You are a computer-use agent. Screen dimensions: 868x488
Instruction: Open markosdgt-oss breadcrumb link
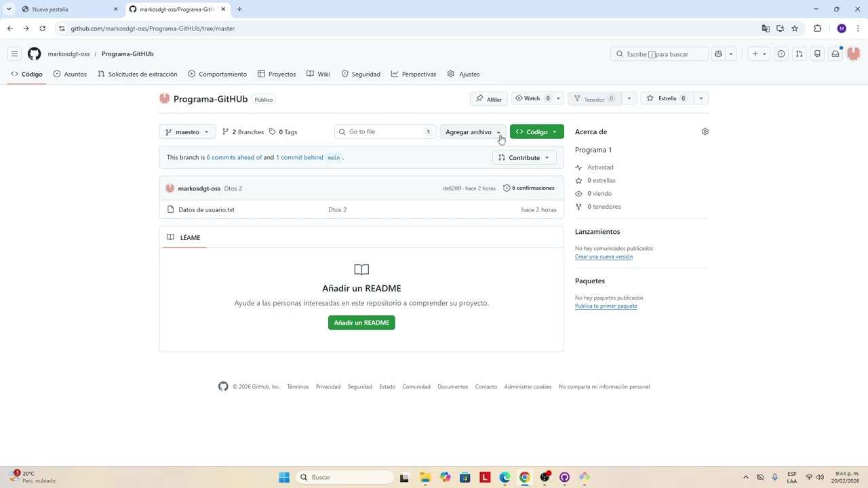tap(68, 54)
